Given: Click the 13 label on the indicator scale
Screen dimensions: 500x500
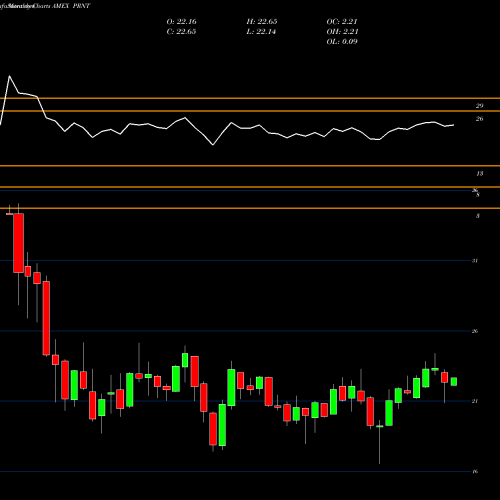Looking at the screenshot, I should point(479,174).
